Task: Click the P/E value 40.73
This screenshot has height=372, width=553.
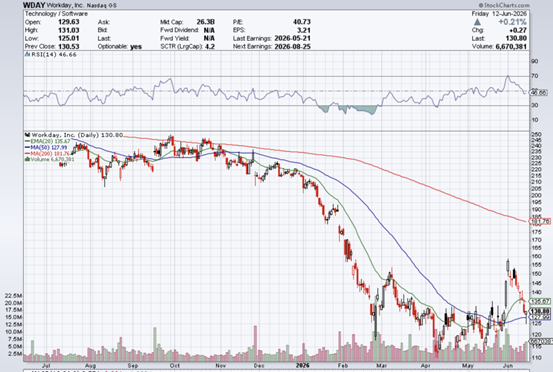Action: point(302,22)
